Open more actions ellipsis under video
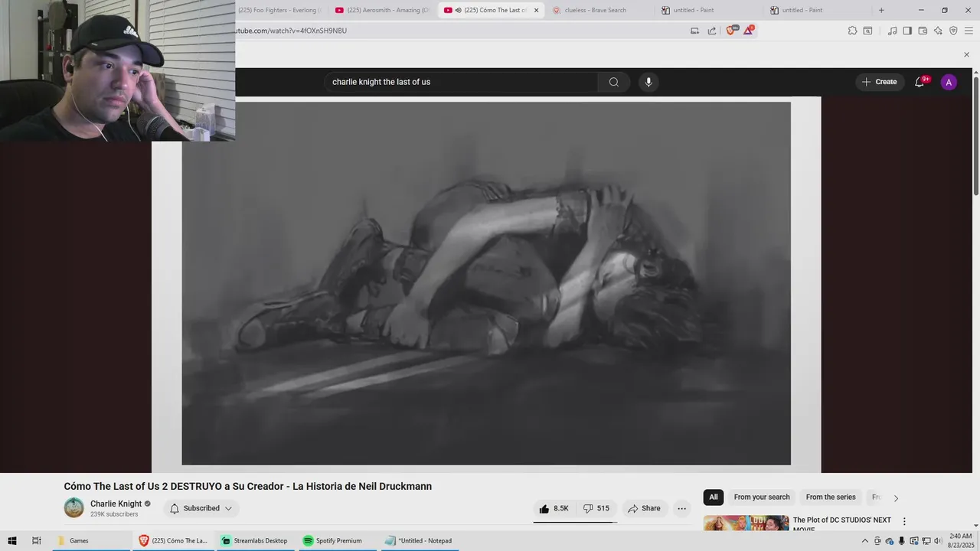The image size is (980, 551). 681,508
